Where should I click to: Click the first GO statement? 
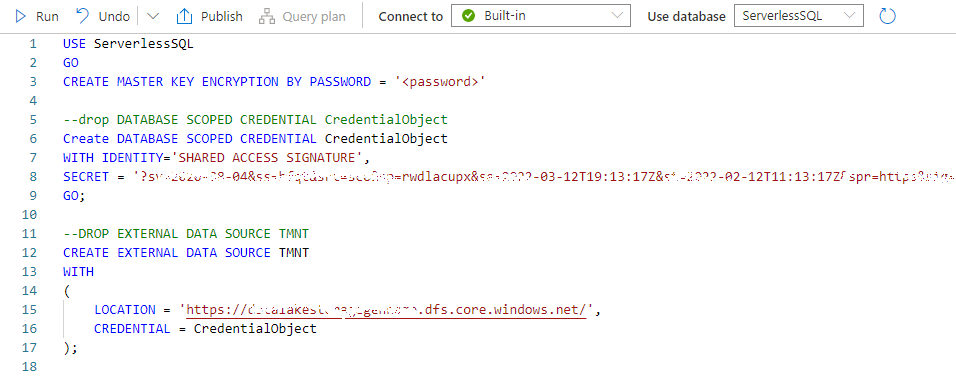(71, 63)
